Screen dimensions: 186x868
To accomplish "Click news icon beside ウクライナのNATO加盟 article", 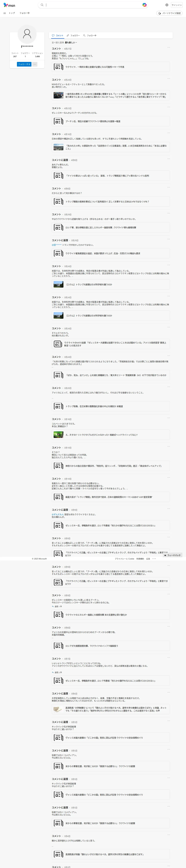I will click(58, 344).
